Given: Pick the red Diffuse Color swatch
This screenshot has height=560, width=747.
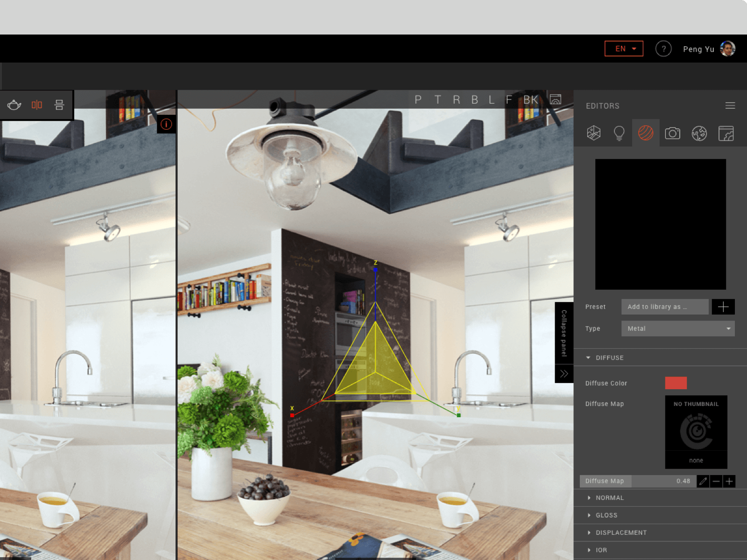Looking at the screenshot, I should pos(676,383).
